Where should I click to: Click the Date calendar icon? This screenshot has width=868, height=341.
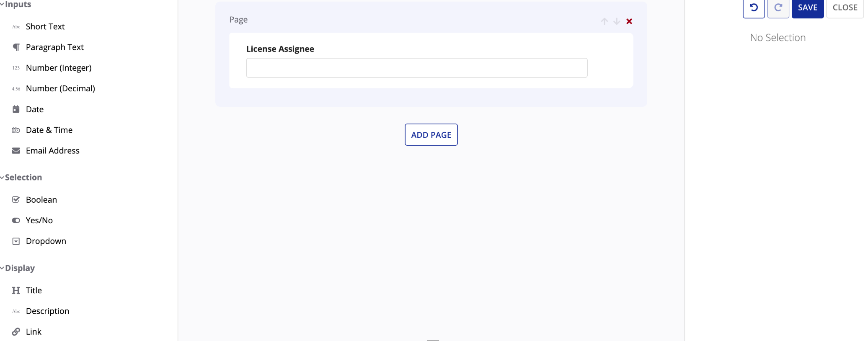point(16,109)
